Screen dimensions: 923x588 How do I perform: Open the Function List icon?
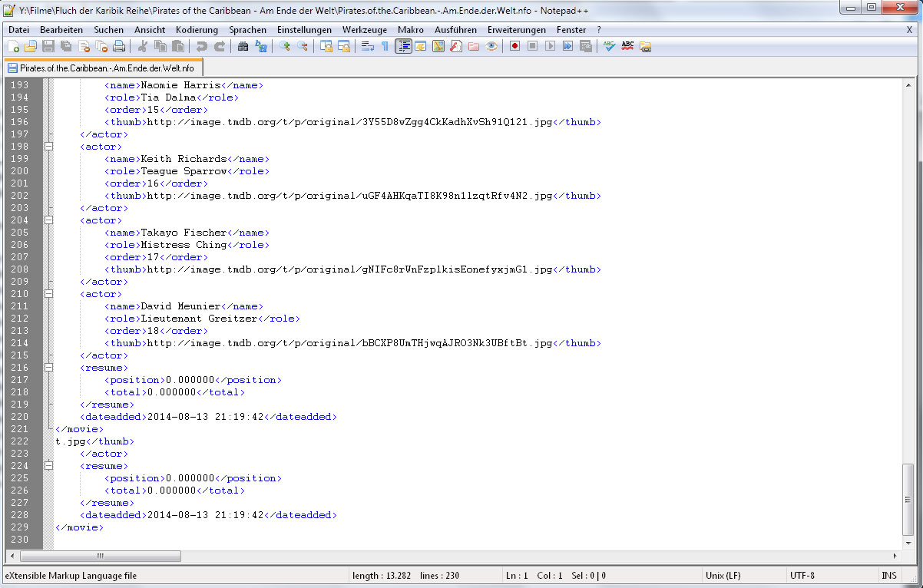click(x=456, y=47)
